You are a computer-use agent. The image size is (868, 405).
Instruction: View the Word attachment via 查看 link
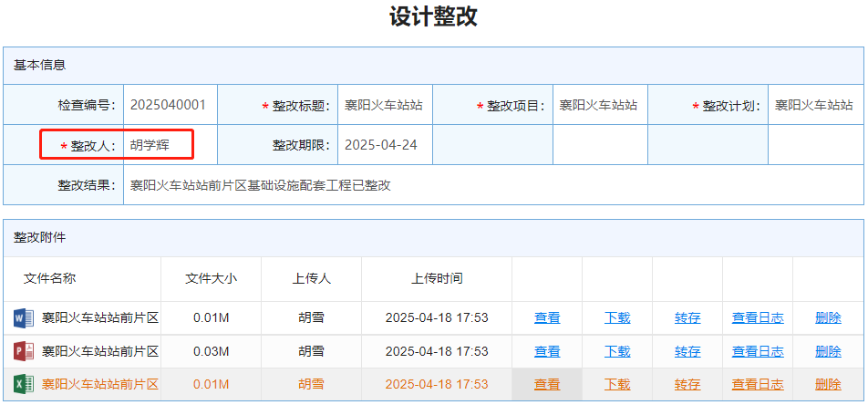[547, 318]
